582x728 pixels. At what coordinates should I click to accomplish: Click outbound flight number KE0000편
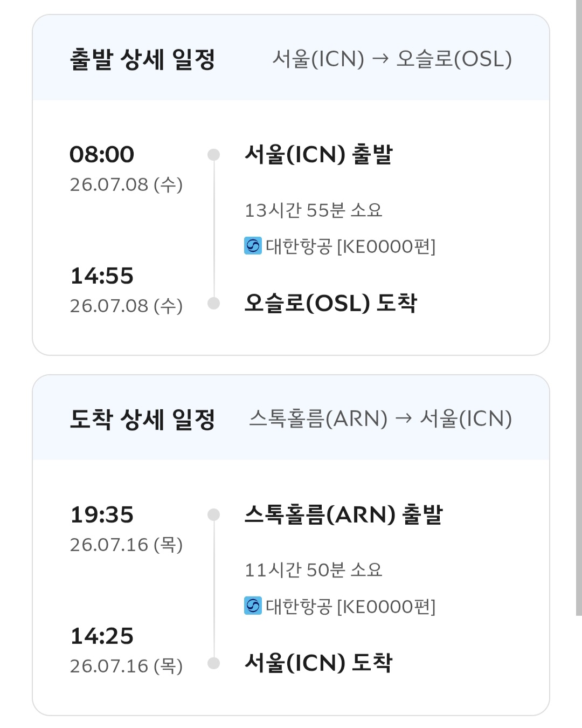click(386, 246)
